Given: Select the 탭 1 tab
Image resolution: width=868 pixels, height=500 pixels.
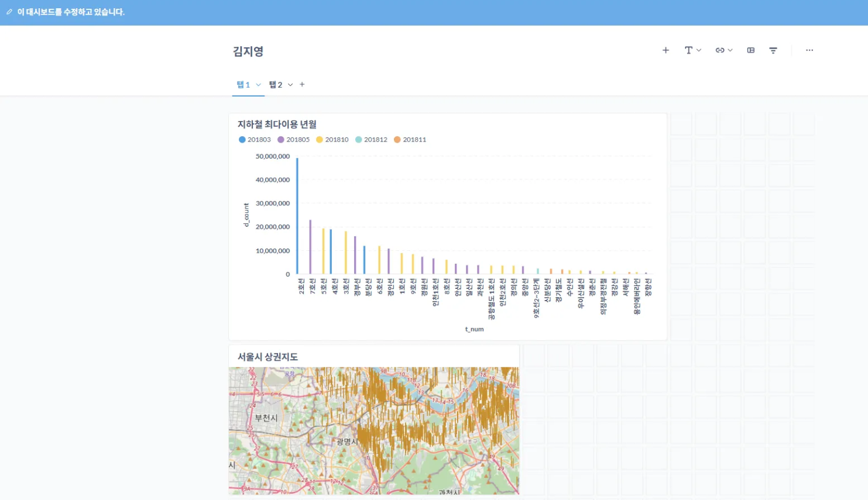Looking at the screenshot, I should pyautogui.click(x=243, y=85).
